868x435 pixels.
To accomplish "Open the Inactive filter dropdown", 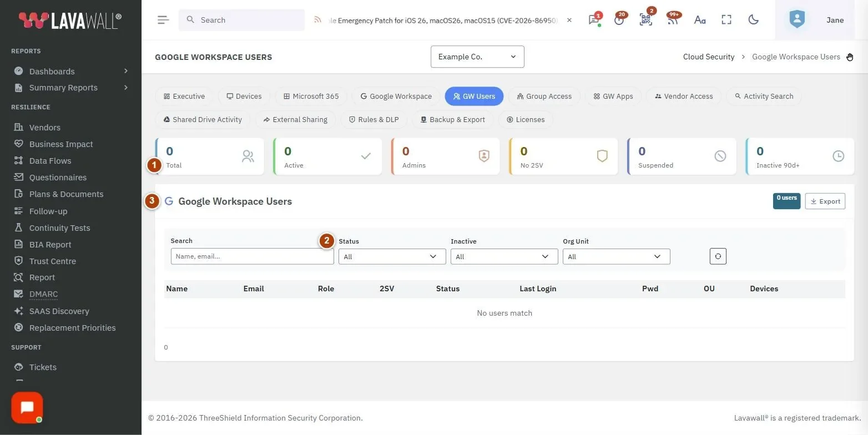I will tap(504, 256).
